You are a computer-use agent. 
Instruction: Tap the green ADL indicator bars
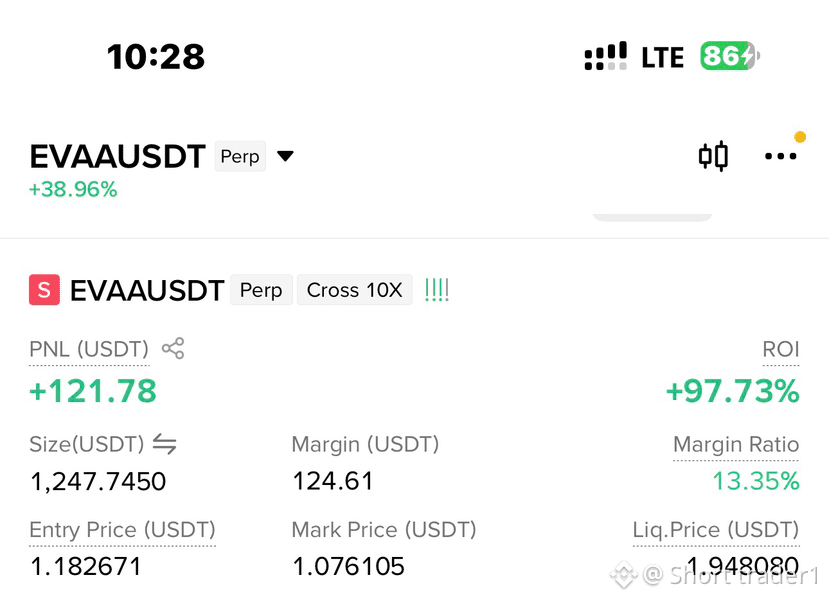[437, 290]
